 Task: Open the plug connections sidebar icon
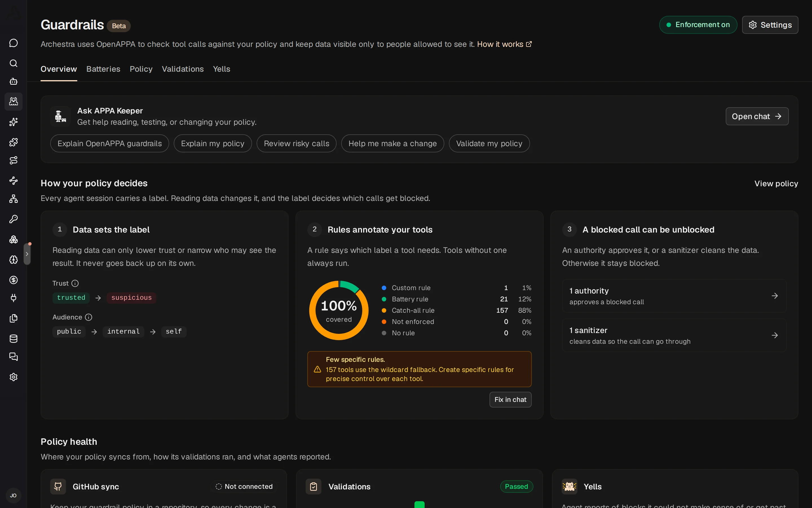coord(14,298)
